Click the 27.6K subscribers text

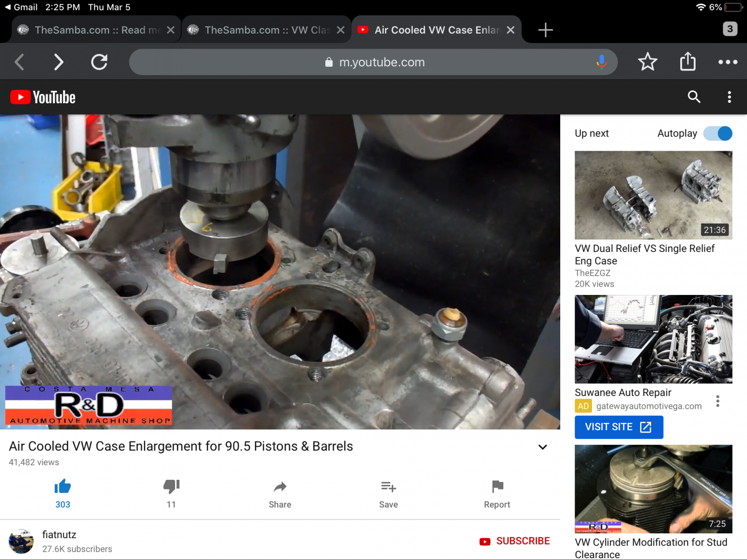pos(77,549)
